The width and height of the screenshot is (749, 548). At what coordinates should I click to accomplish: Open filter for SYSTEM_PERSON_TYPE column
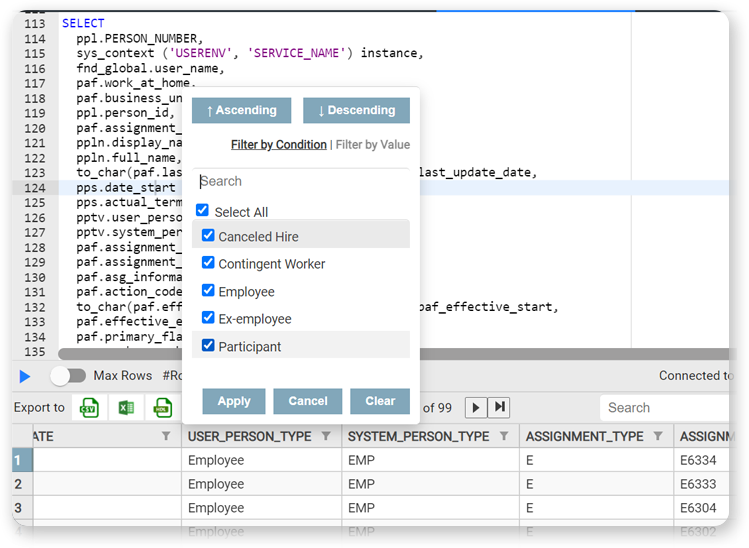click(x=504, y=436)
